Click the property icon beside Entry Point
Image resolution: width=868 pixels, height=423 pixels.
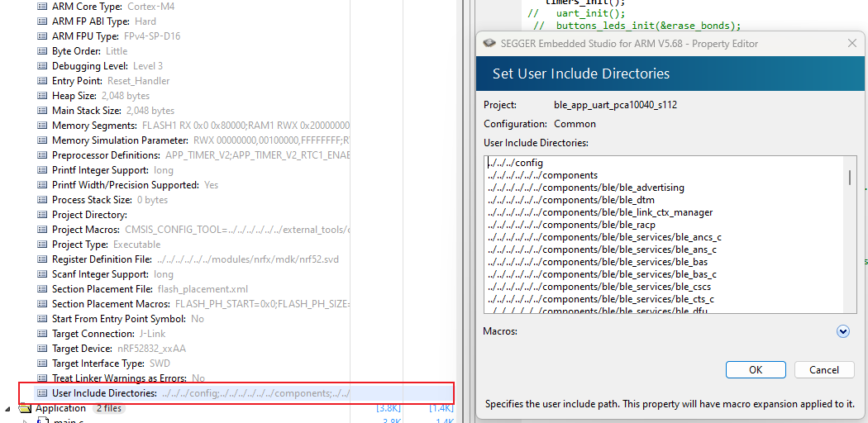41,81
